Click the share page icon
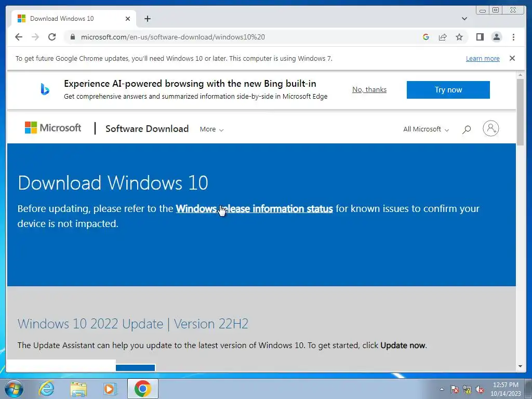 [x=443, y=37]
